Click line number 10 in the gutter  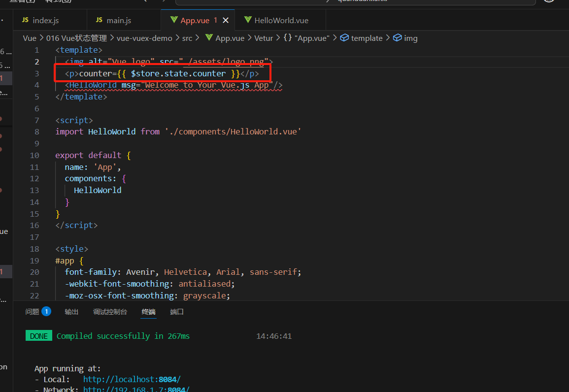[x=34, y=155]
